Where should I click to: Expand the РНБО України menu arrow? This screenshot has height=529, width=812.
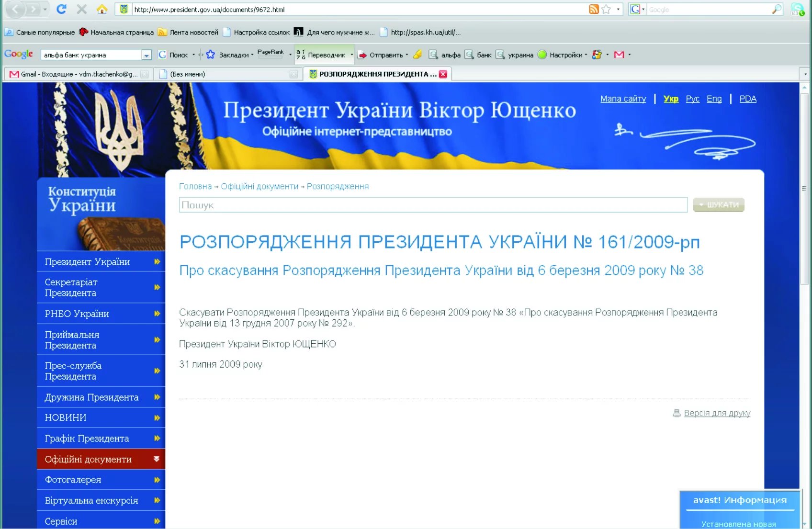[x=157, y=314]
